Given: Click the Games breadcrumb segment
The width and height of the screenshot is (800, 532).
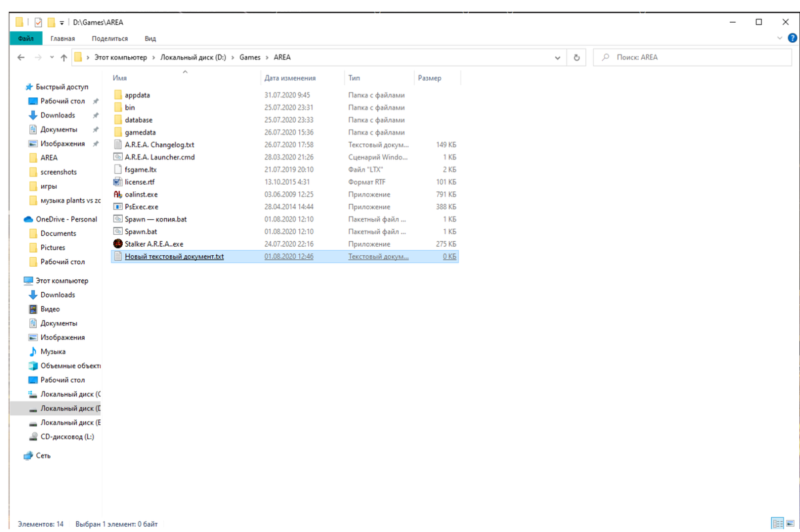Looking at the screenshot, I should click(250, 57).
